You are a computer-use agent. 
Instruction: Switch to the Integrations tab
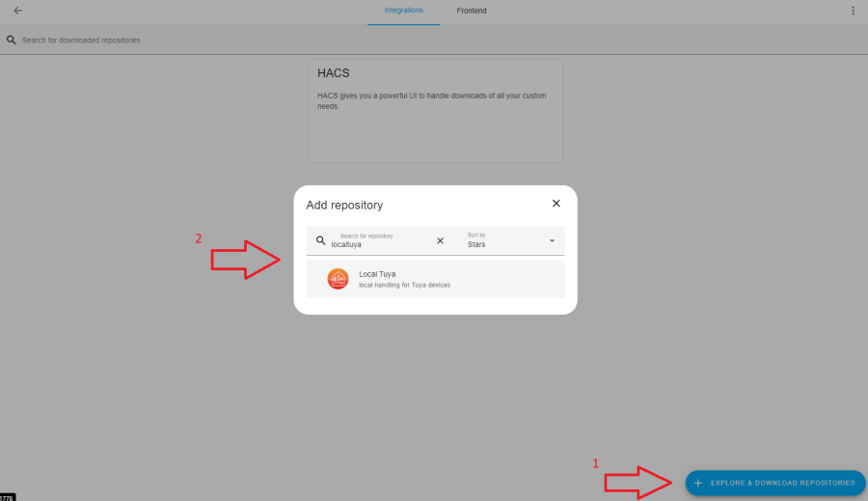coord(403,11)
